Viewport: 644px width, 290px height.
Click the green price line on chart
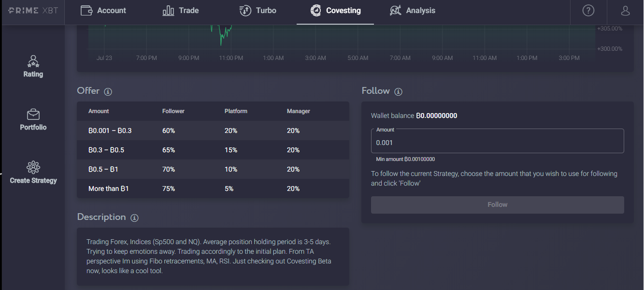click(223, 35)
